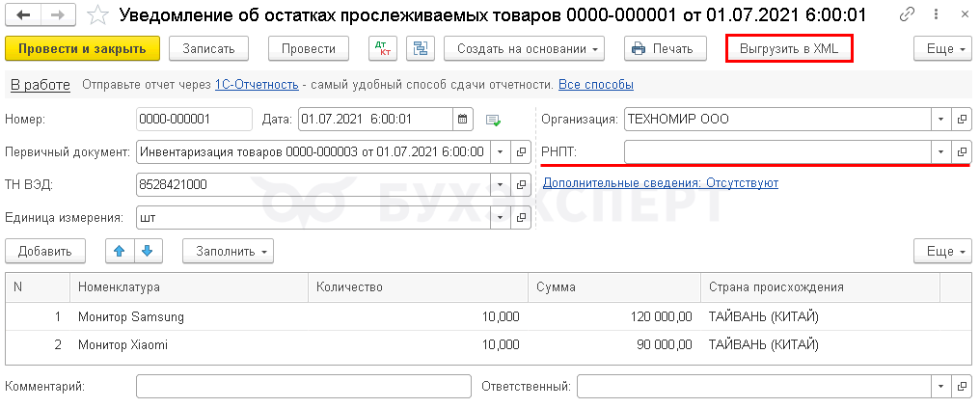Screen dimensions: 980x408
Task: Add document to favorites with star icon
Action: [x=97, y=15]
